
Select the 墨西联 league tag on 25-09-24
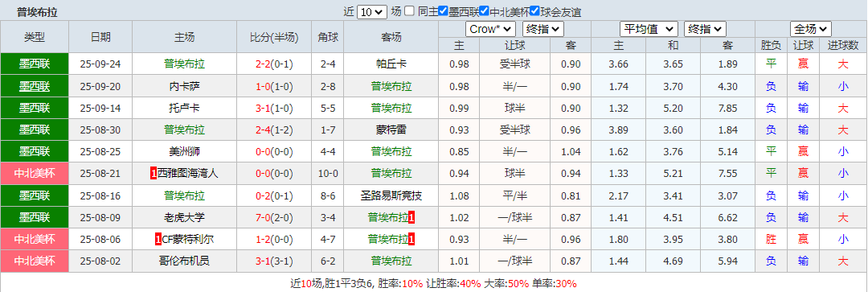[35, 64]
